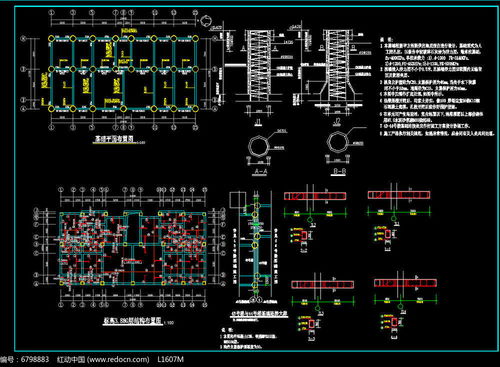
Task: Click the "标高3.880层结构布置图" drawing title
Action: pyautogui.click(x=133, y=321)
